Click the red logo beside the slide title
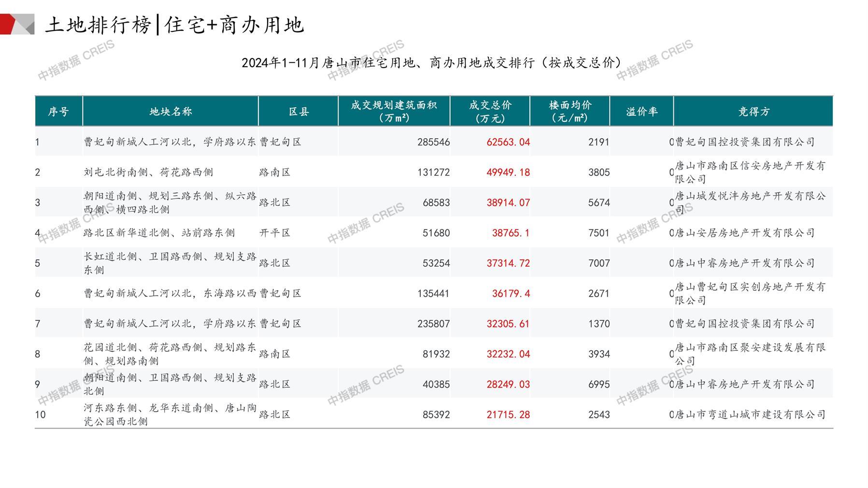This screenshot has width=868, height=488. click(x=16, y=24)
